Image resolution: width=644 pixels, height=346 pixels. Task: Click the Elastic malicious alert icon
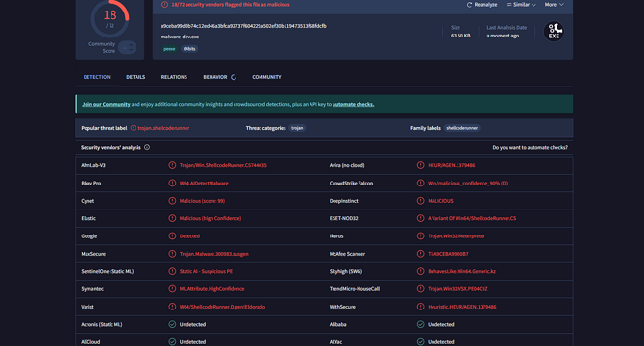coord(172,218)
